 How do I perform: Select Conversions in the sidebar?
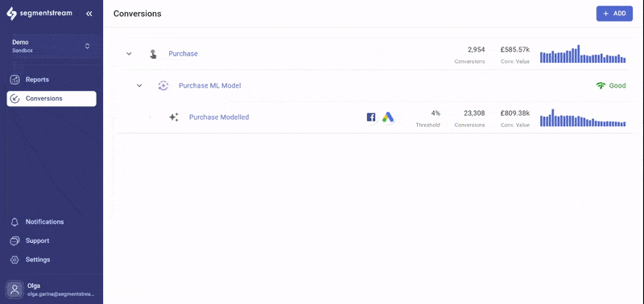pos(52,98)
